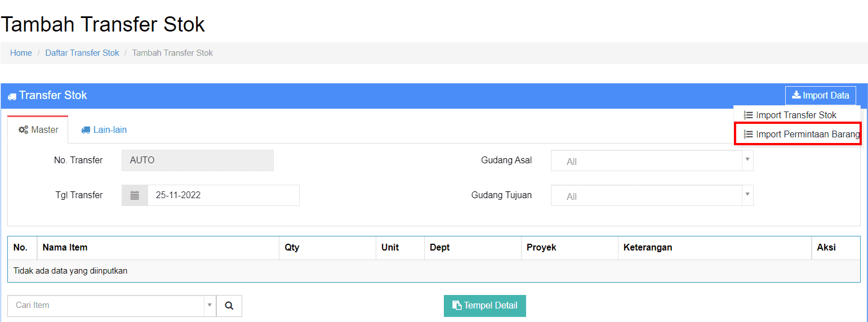Click the gears icon on Master tab
This screenshot has height=322, width=868.
click(23, 129)
